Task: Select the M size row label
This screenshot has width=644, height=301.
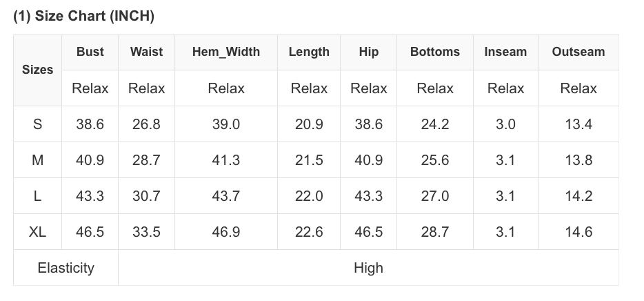Action: (37, 160)
